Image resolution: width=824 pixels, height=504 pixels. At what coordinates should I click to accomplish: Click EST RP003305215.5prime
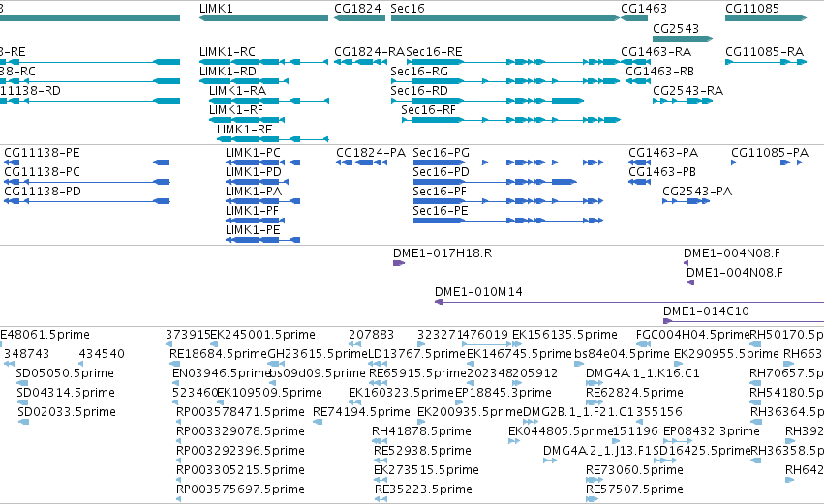tap(178, 481)
